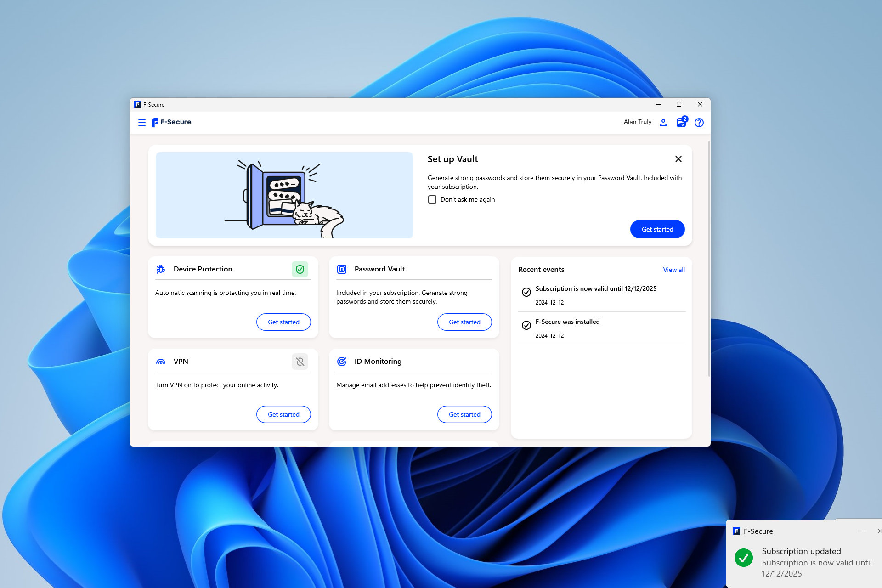This screenshot has width=882, height=588.
Task: Click 'Get started' for Password Vault setup
Action: coord(464,322)
